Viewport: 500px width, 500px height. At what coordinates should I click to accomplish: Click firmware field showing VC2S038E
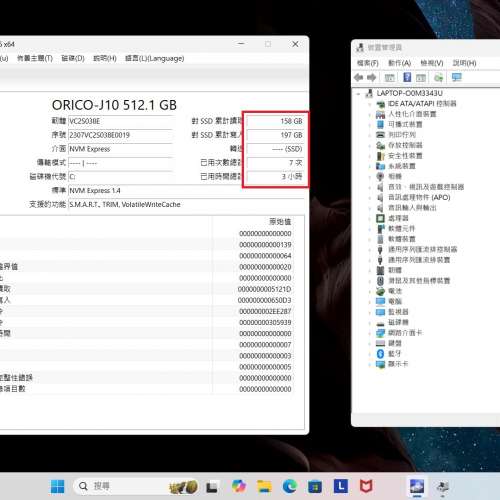(x=120, y=121)
